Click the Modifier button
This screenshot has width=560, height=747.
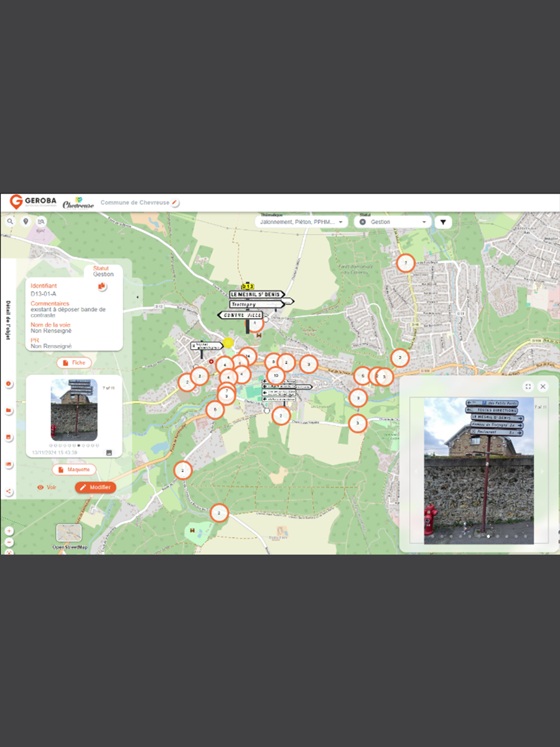point(95,487)
